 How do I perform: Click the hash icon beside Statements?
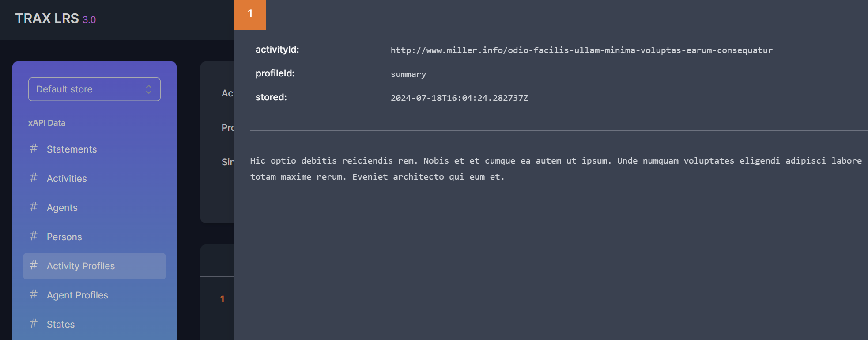pos(34,149)
